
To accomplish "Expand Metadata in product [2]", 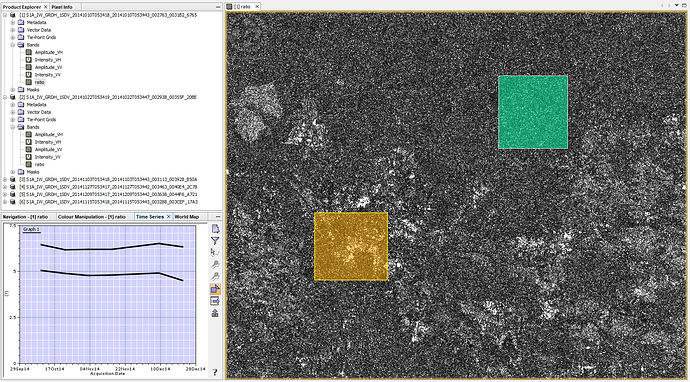I will click(x=13, y=105).
